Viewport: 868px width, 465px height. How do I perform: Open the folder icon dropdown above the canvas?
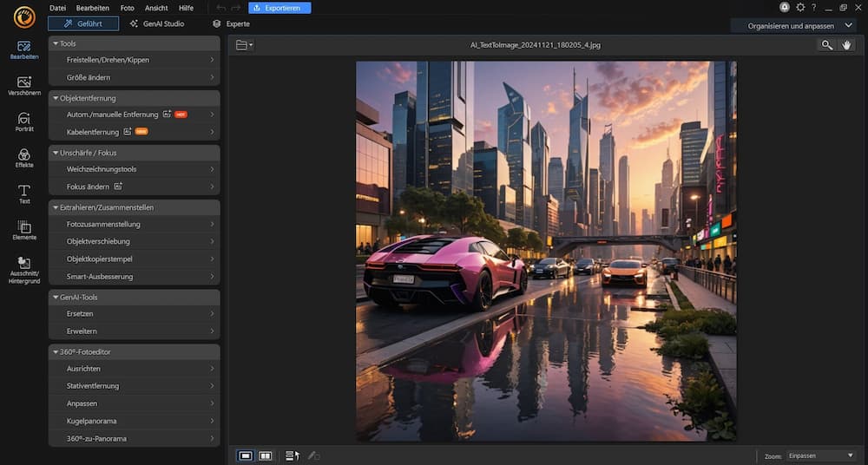pos(244,45)
